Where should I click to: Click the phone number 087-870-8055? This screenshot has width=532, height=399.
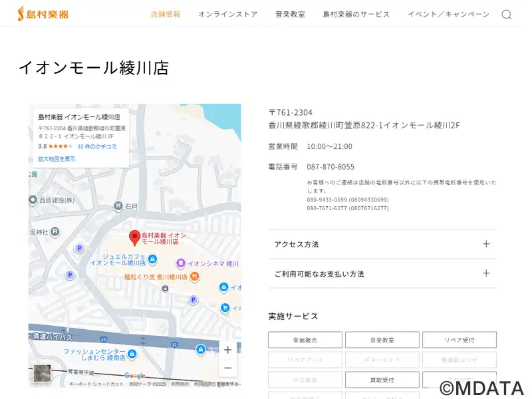pos(331,167)
